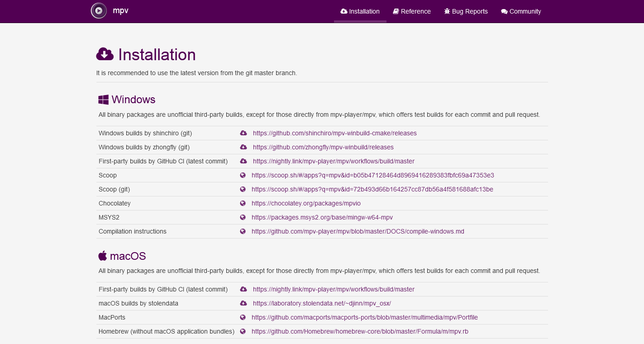Click download icon in zhongfly builds row
This screenshot has height=344, width=644.
click(243, 147)
